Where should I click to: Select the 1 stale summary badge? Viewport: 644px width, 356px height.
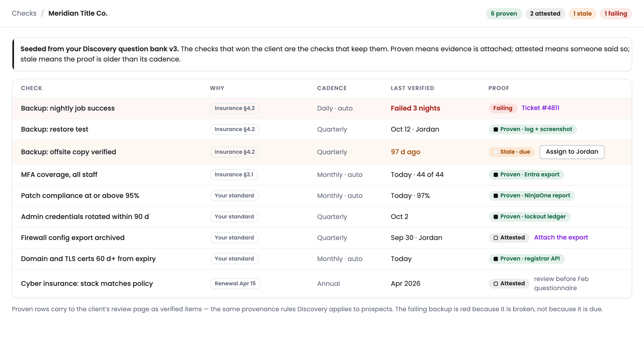click(x=582, y=13)
